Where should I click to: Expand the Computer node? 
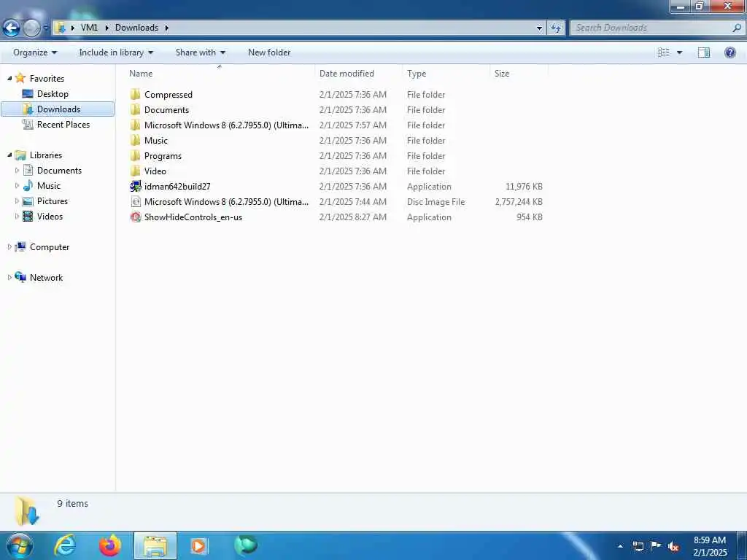point(9,246)
